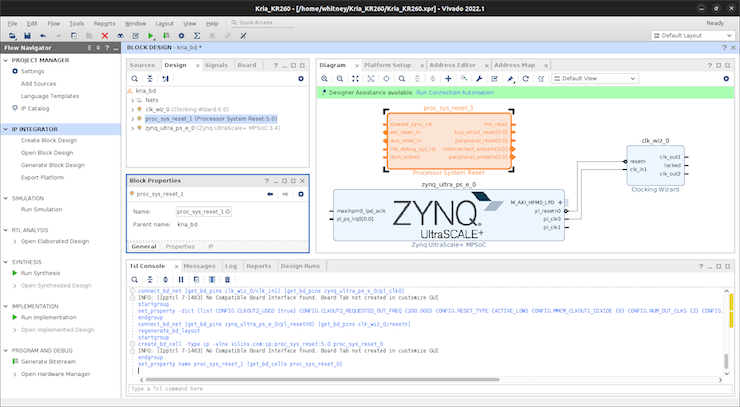The image size is (740, 407).
Task: Open the Reports menu
Action: pyautogui.click(x=104, y=24)
